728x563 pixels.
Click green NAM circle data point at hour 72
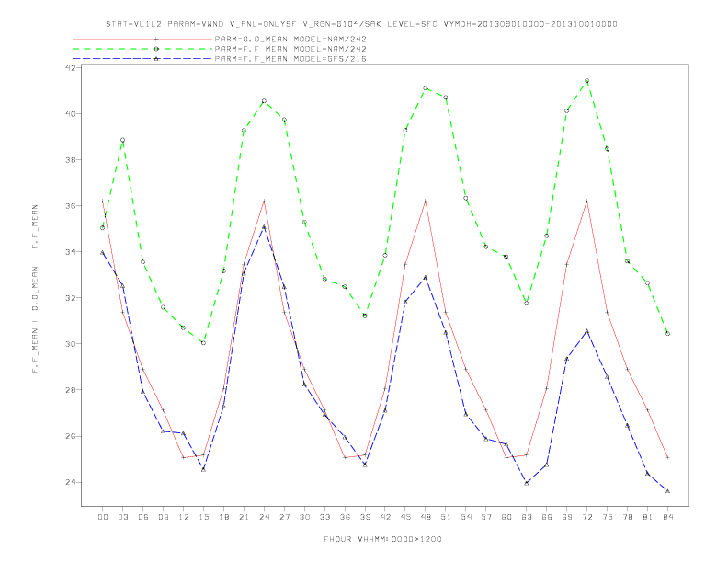(x=586, y=81)
